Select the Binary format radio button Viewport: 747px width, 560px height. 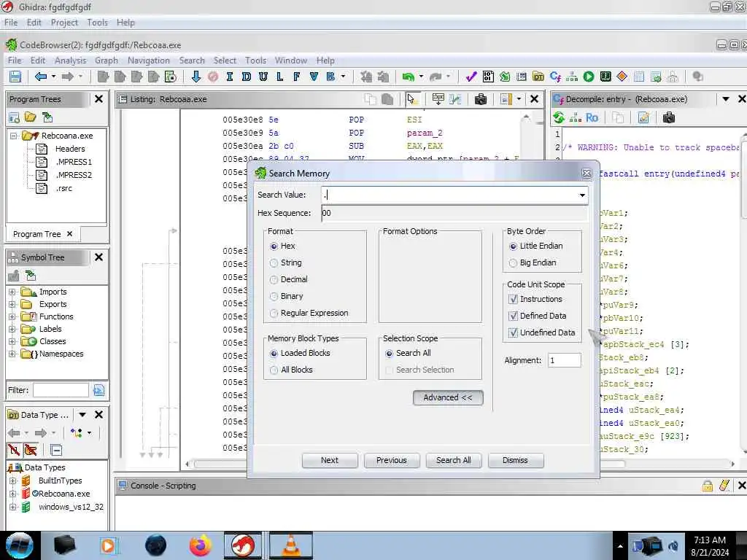[x=274, y=296]
